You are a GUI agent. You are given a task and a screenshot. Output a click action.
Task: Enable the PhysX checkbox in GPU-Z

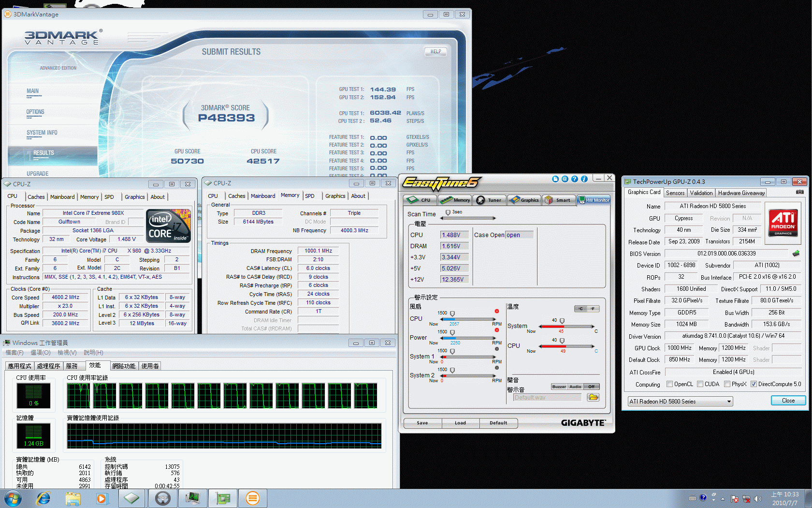(727, 384)
